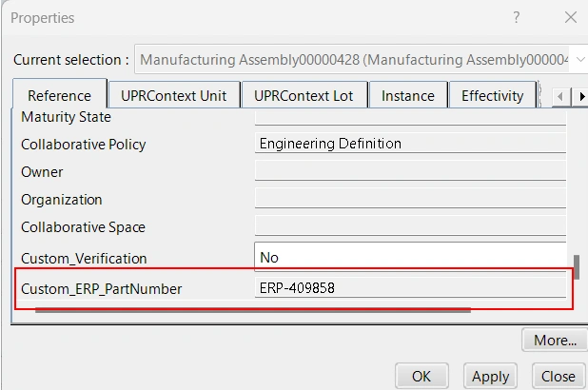
Task: Open the Custom_Verification value combo box
Action: pos(411,257)
